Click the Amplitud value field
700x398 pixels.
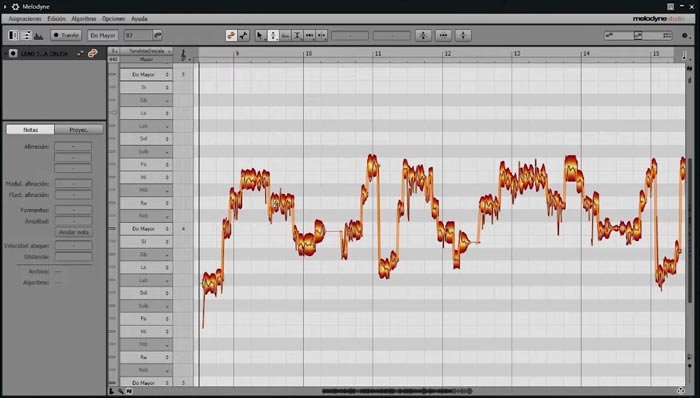[x=74, y=221]
